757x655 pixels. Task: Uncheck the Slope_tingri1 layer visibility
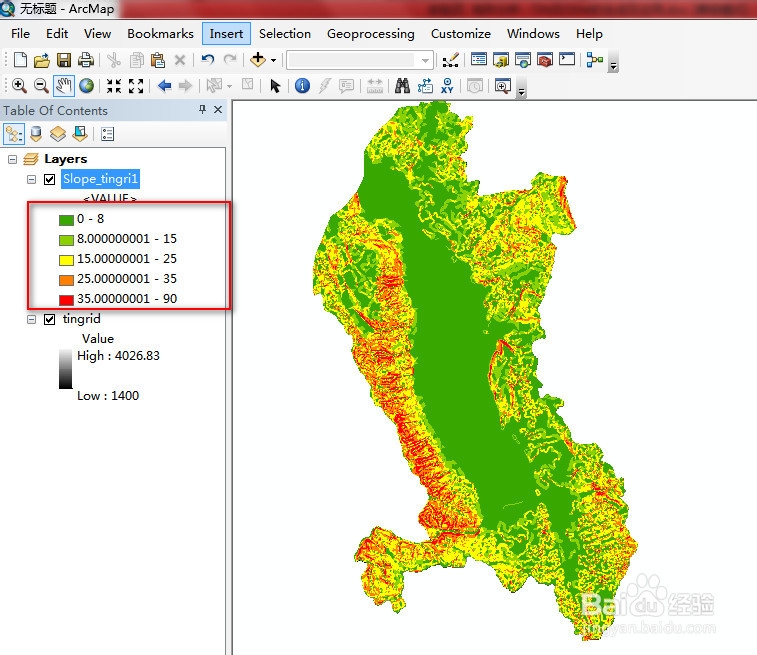49,180
